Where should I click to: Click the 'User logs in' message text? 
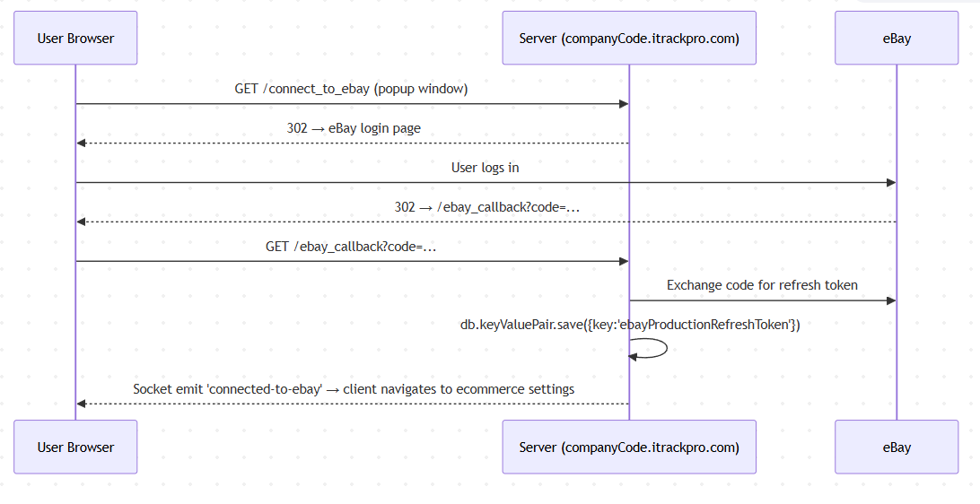(x=485, y=168)
